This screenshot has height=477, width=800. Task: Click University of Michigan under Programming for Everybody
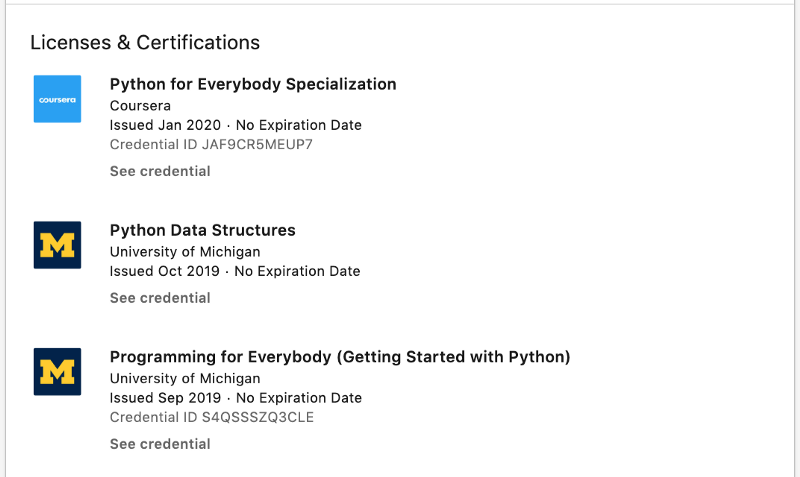[185, 378]
